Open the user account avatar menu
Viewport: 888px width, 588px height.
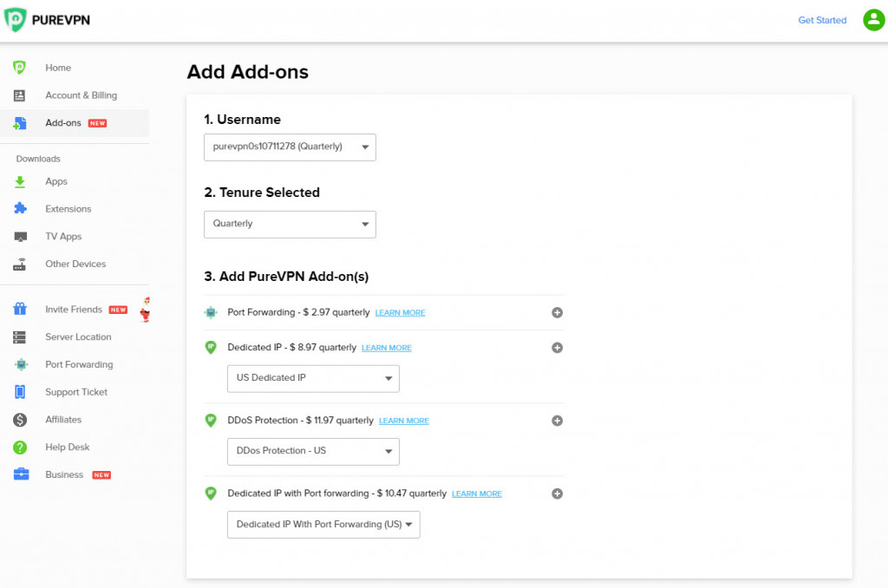click(x=873, y=20)
